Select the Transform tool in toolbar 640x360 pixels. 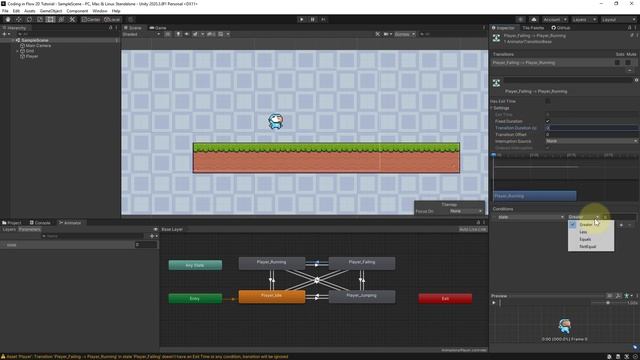coord(61,20)
